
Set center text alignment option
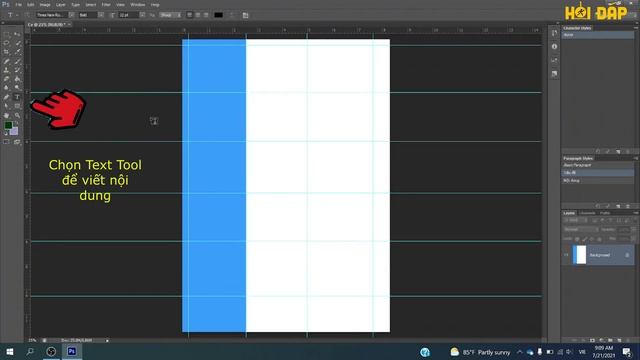pyautogui.click(x=198, y=15)
